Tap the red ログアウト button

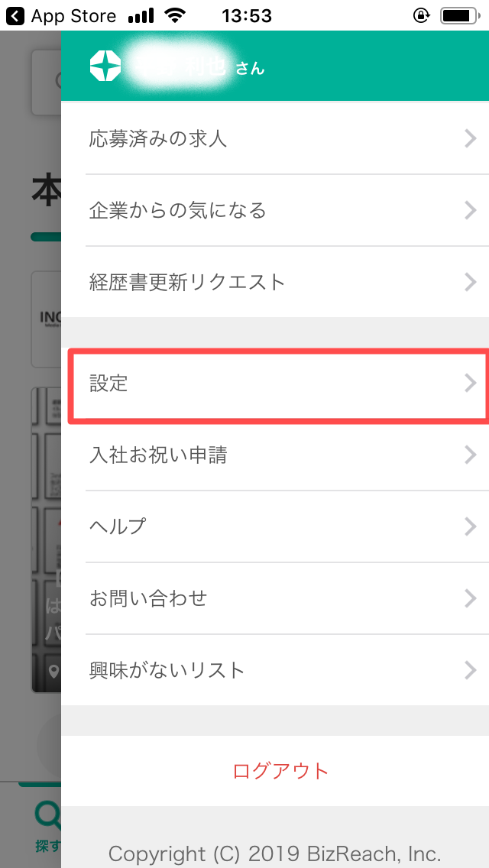tap(280, 770)
